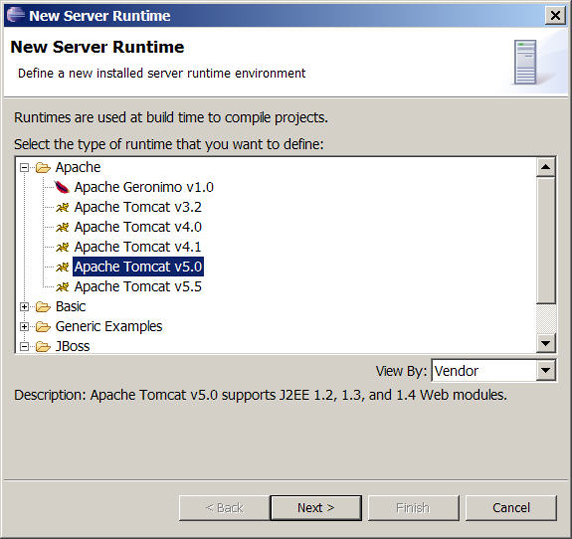The image size is (572, 539).
Task: Click the Apache Geronimo feather icon
Action: point(62,187)
